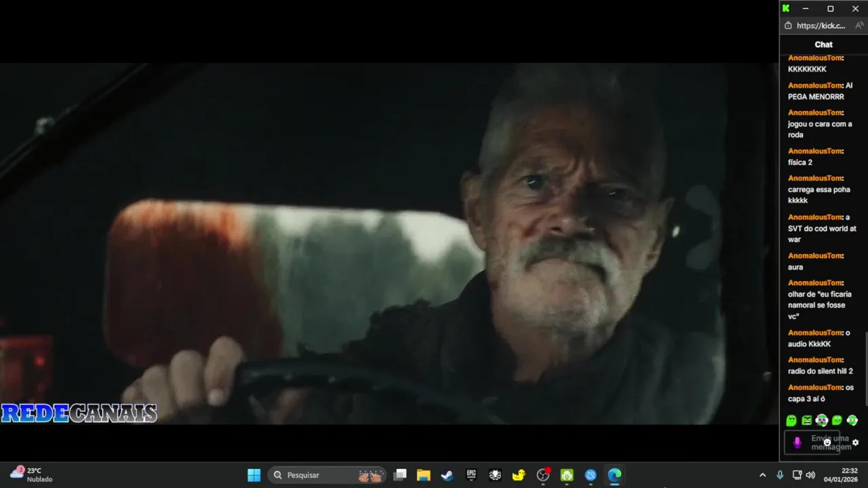Open the green Android app taskbar icon
The image size is (868, 488).
567,475
